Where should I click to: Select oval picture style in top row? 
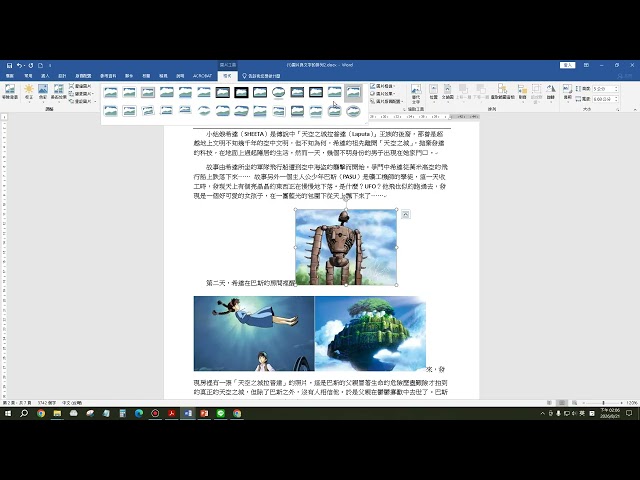pyautogui.click(x=278, y=93)
